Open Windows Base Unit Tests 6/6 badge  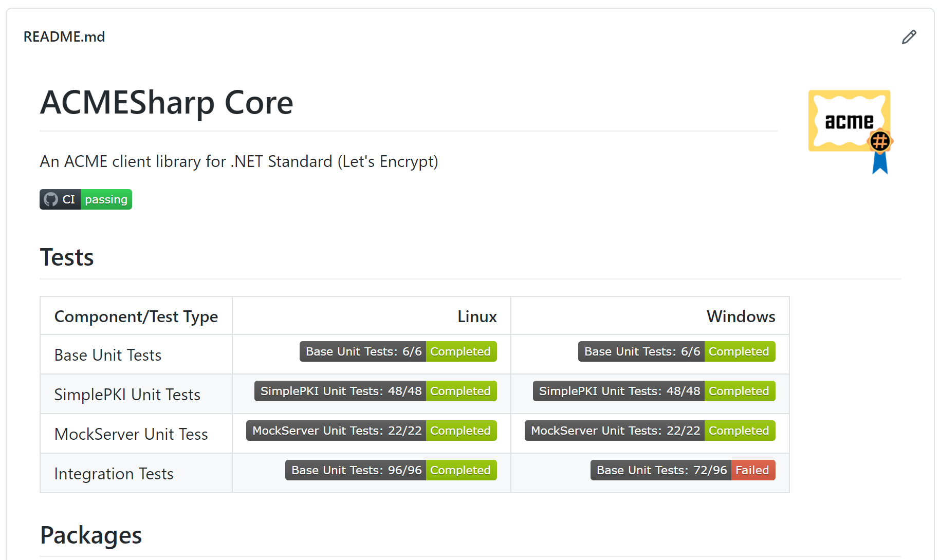point(677,351)
